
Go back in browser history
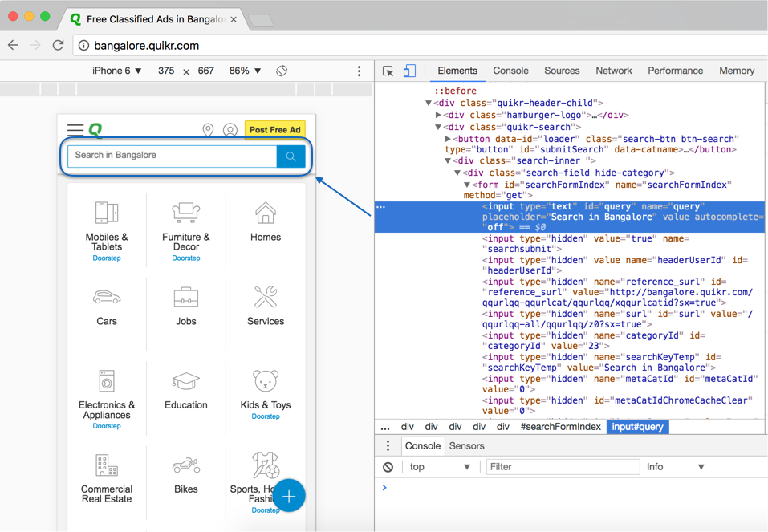tap(13, 46)
